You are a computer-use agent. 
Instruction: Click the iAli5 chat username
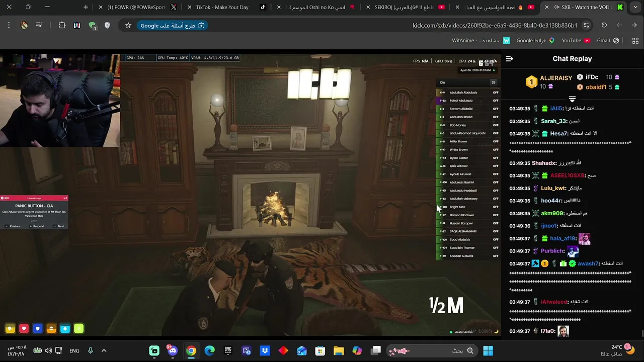(x=556, y=109)
